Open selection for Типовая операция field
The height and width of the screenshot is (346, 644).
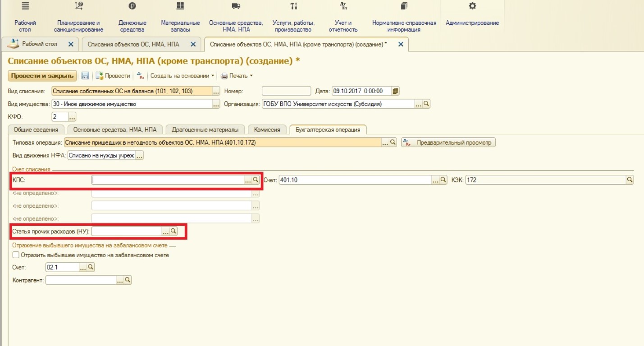coord(385,142)
